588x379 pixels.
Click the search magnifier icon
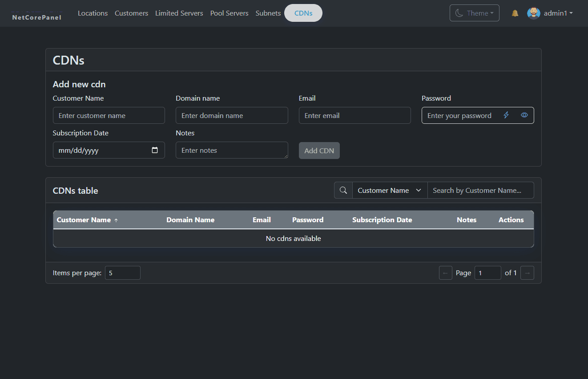pos(343,190)
